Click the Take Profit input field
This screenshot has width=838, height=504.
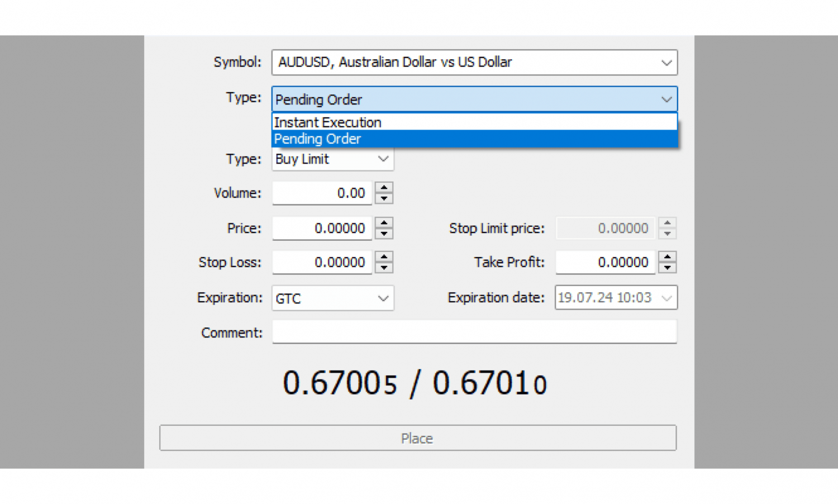[605, 263]
